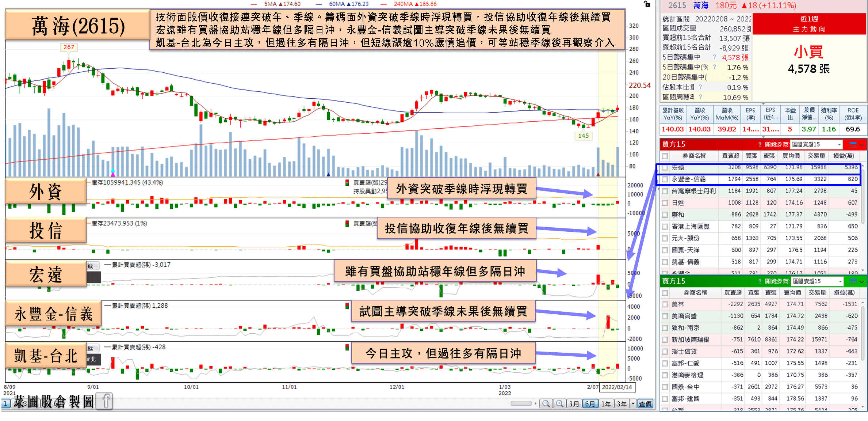
Task: Check the box next to 日進 broker
Action: (x=665, y=203)
